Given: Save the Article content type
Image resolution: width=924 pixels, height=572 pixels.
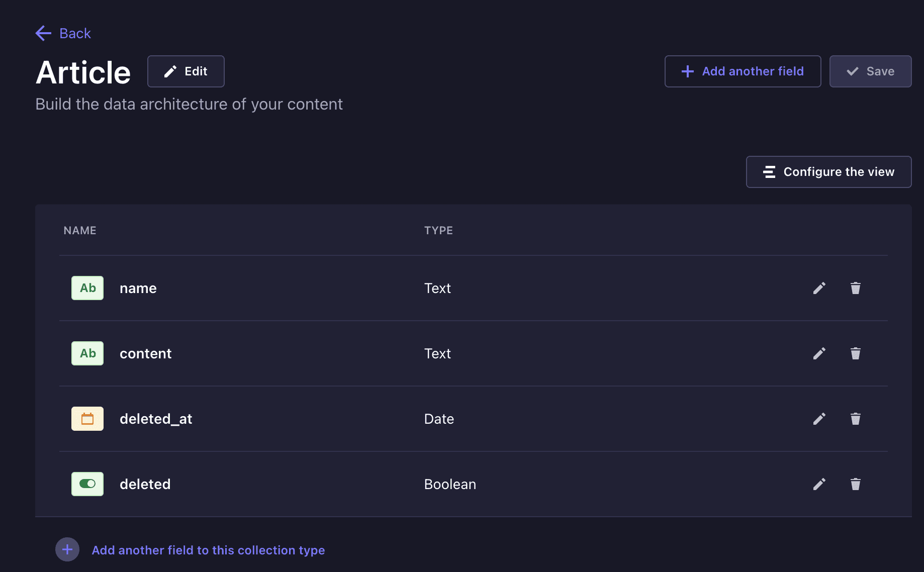Looking at the screenshot, I should click(871, 71).
